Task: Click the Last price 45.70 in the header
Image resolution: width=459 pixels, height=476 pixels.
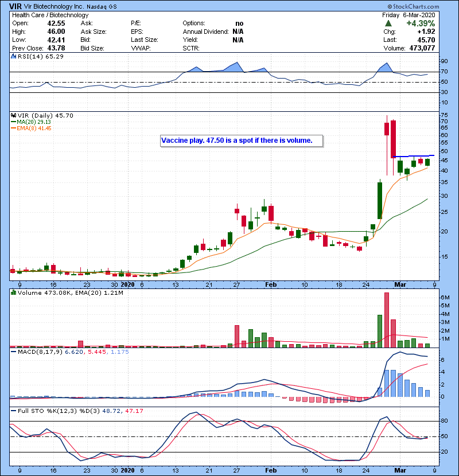Action: tap(426, 40)
